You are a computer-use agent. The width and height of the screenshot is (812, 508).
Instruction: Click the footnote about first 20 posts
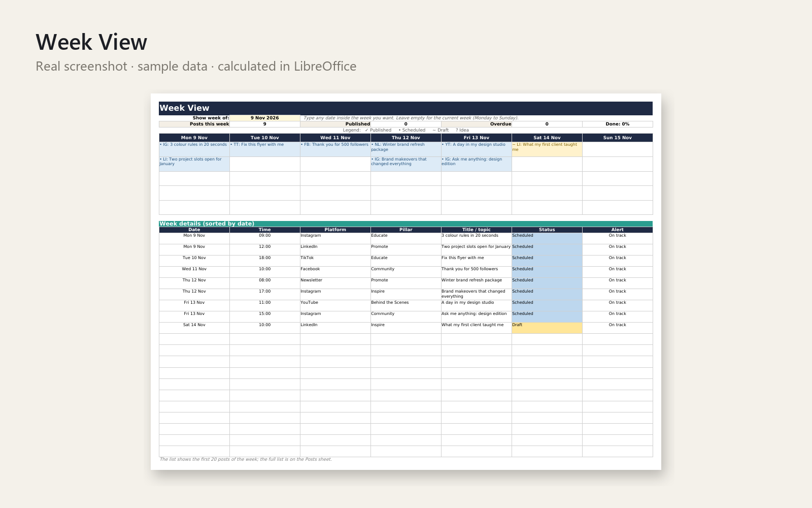(x=246, y=459)
